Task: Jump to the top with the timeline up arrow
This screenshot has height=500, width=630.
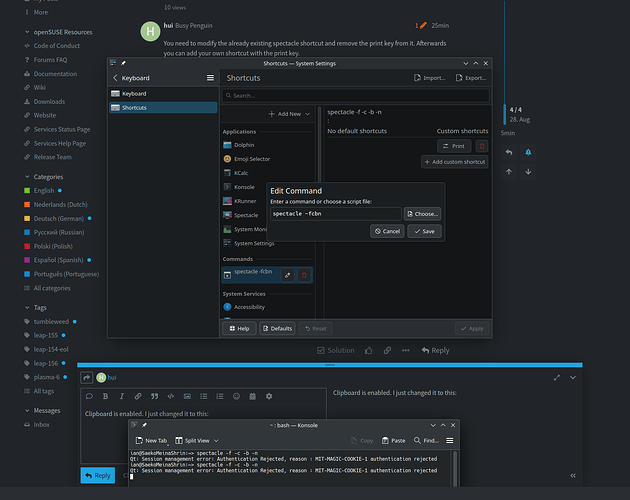Action: click(509, 172)
